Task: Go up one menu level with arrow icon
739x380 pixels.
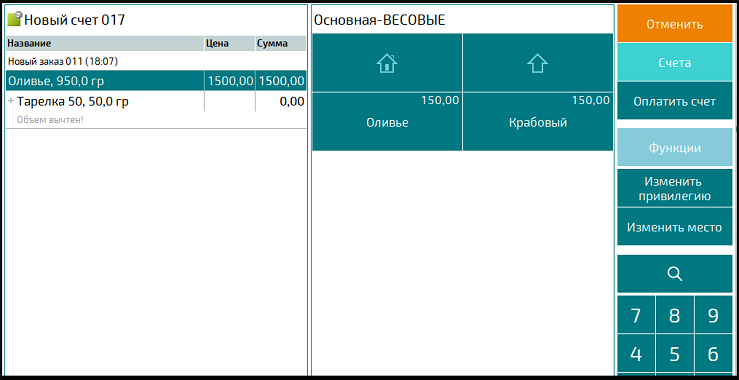Action: pyautogui.click(x=538, y=63)
